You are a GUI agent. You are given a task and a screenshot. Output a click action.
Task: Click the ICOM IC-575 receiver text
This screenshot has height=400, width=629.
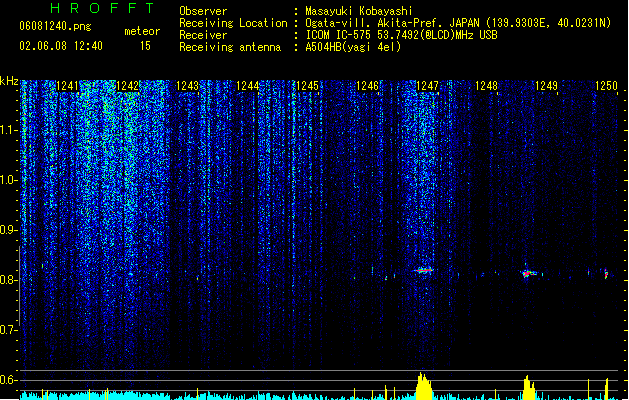coord(402,35)
